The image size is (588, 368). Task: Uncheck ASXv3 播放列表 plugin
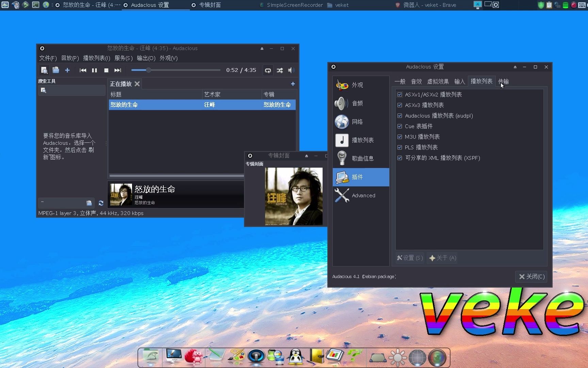(400, 105)
